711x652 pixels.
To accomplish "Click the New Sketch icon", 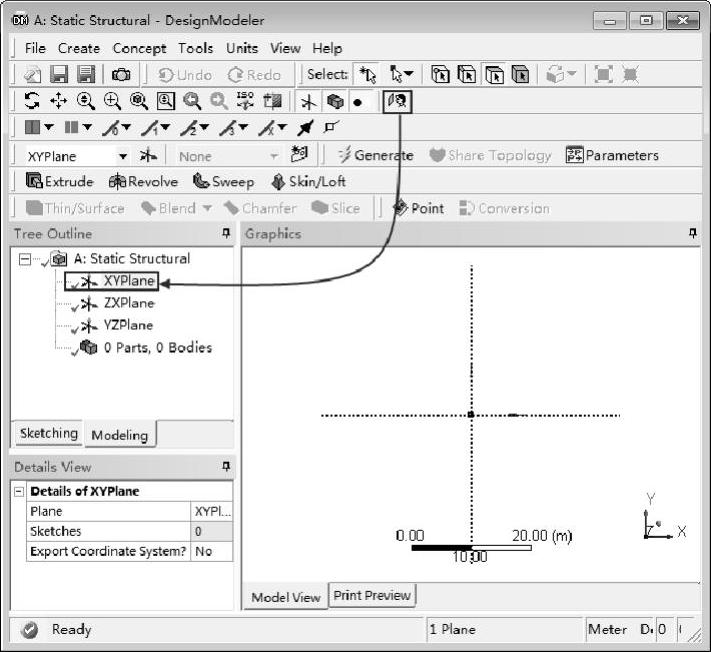I will 299,155.
